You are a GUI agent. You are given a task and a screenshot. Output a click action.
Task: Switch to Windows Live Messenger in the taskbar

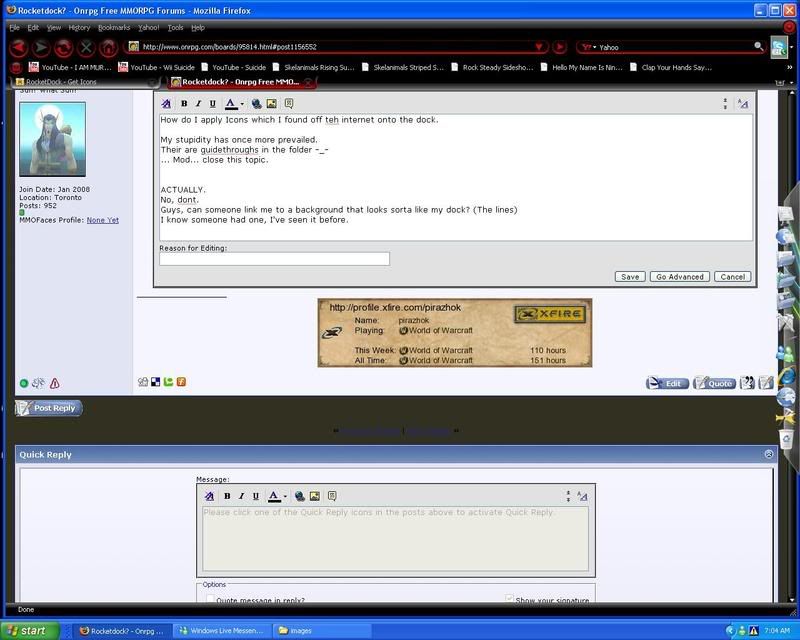tap(221, 631)
